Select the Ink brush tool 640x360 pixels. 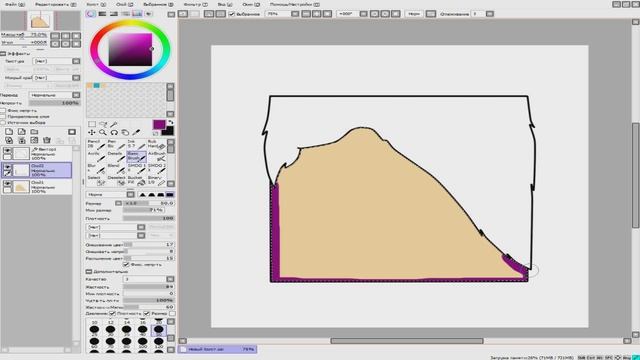[136, 144]
